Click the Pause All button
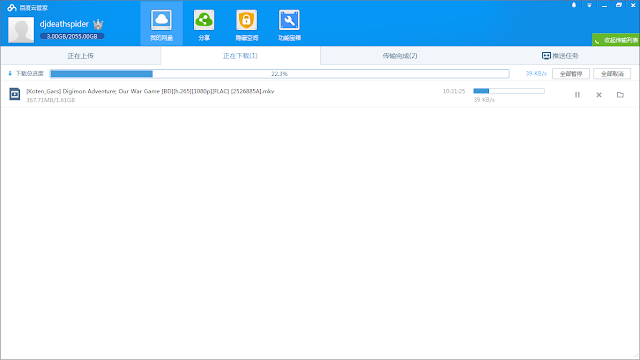 point(571,74)
